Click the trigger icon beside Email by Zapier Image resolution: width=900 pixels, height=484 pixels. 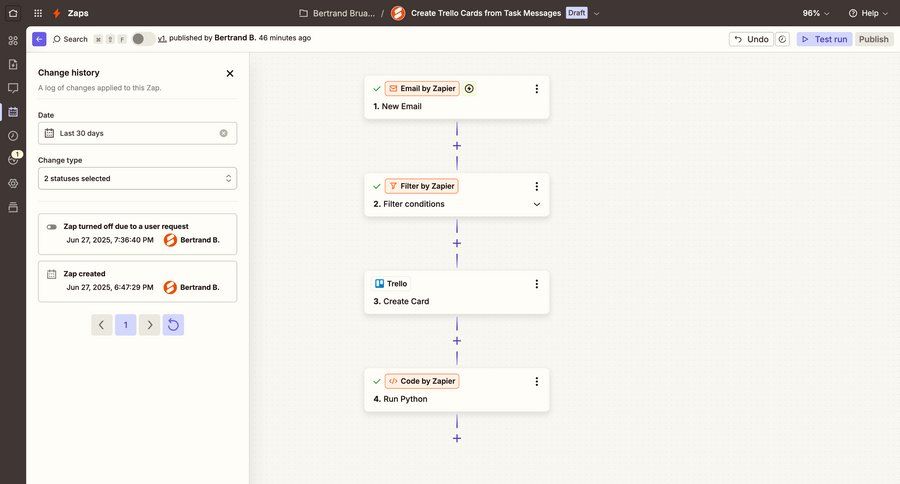470,88
